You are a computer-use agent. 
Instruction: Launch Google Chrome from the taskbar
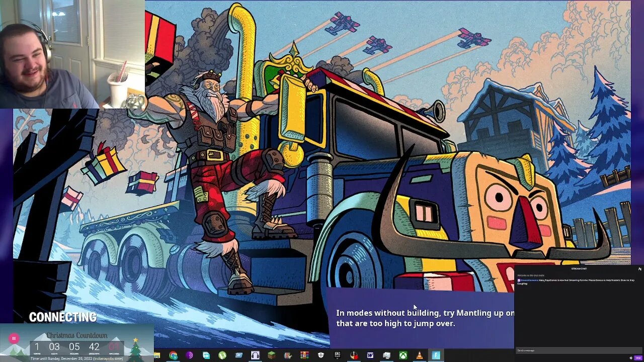tap(173, 355)
